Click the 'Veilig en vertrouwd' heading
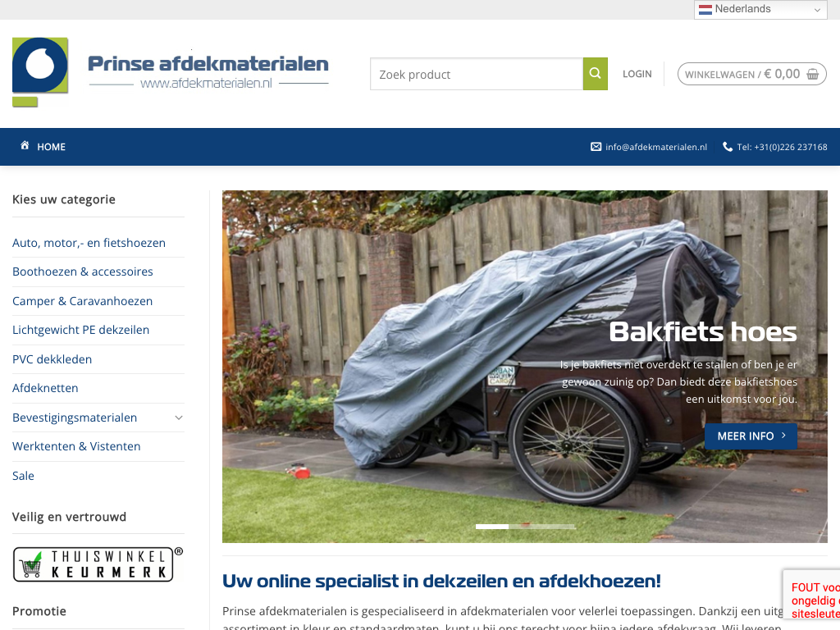Screen dimensions: 840x630 click(x=69, y=517)
